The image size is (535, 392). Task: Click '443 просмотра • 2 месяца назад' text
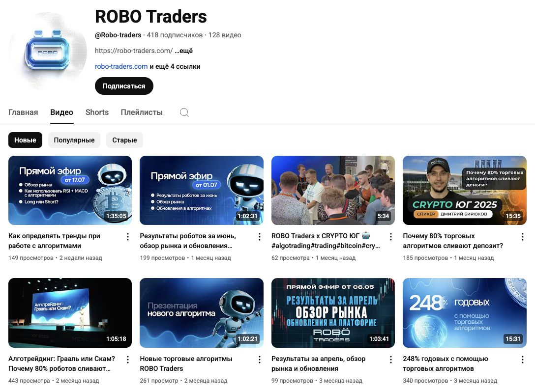[54, 381]
